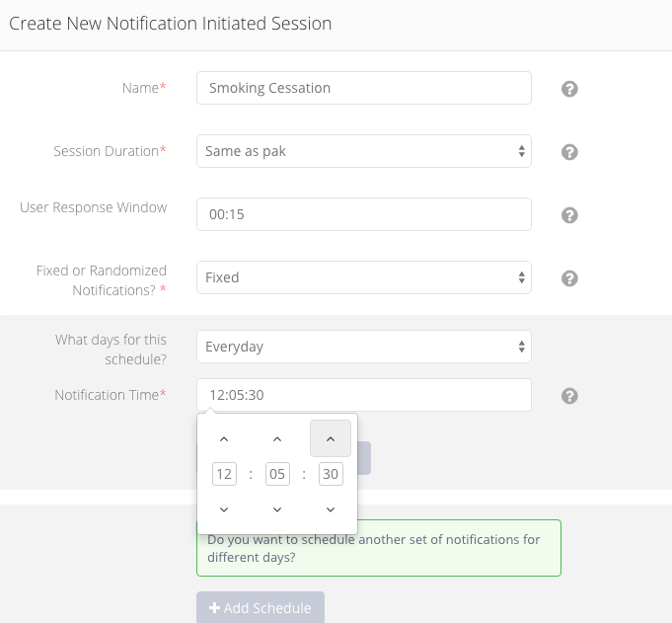
Task: Decrease the minutes value in time picker
Action: 277,509
